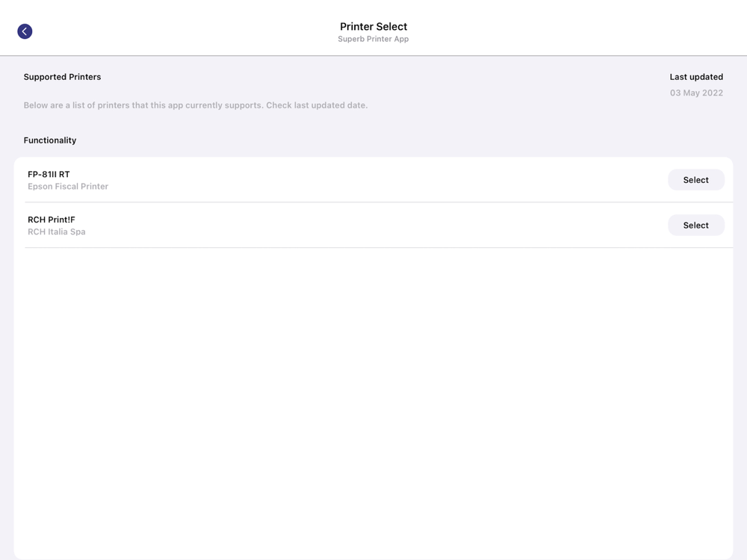Image resolution: width=747 pixels, height=560 pixels.
Task: Click the Printer Select title
Action: [x=373, y=27]
